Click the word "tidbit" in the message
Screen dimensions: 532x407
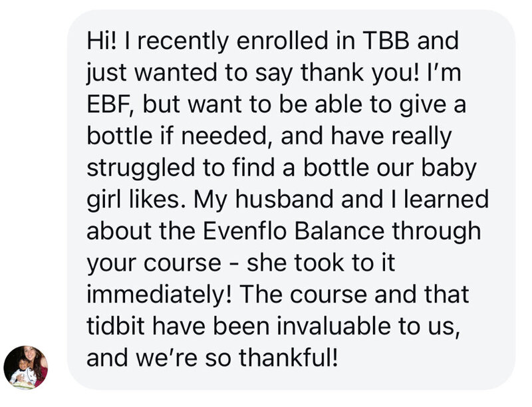(116, 326)
